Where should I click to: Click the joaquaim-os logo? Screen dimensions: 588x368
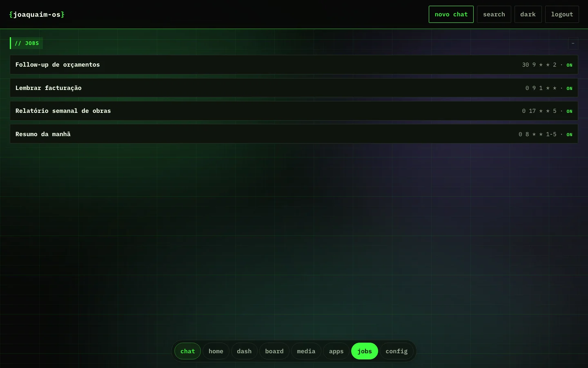37,14
